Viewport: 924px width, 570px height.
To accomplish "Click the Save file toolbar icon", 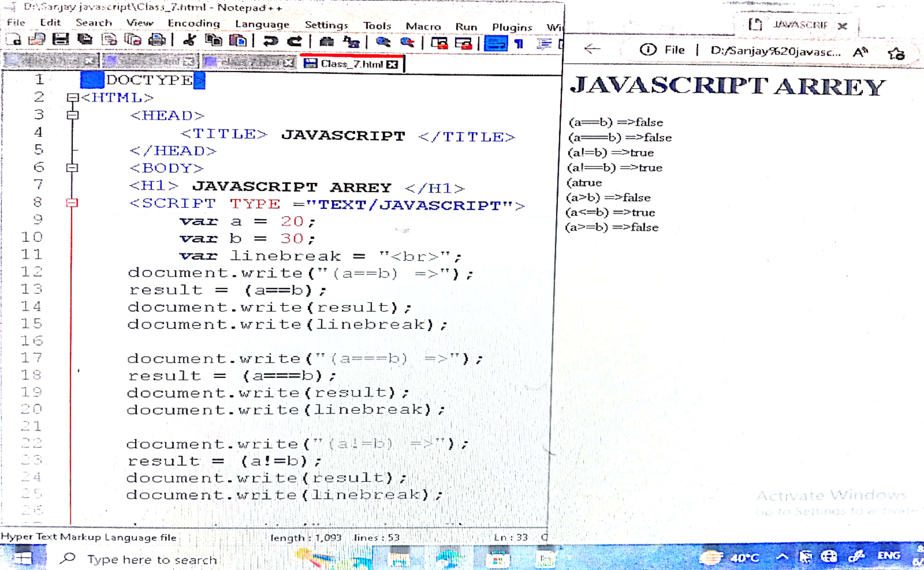I will click(60, 39).
